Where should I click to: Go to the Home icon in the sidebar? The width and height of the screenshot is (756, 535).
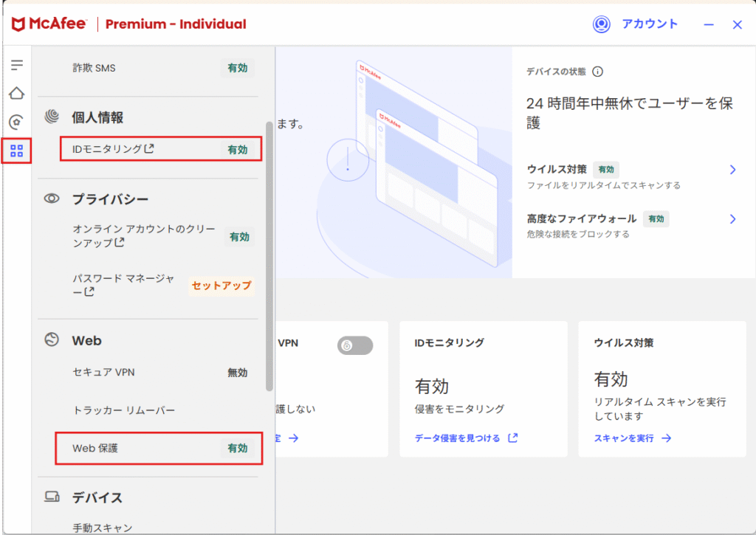tap(17, 93)
